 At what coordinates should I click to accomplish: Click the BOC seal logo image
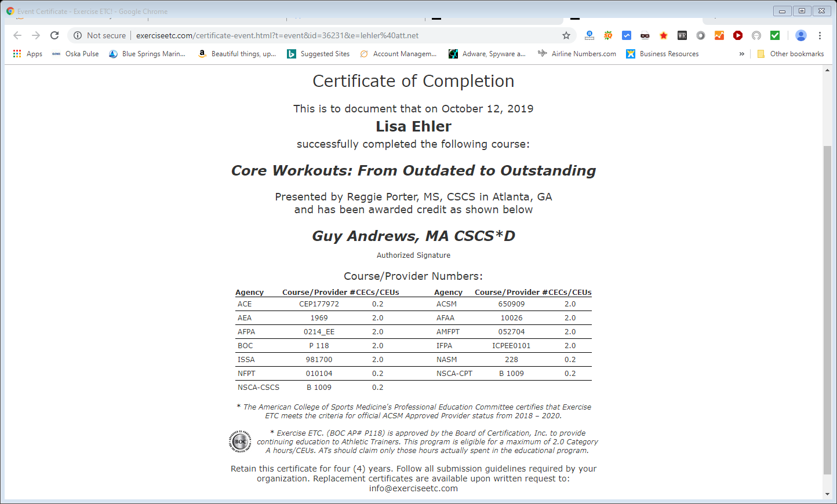point(240,441)
